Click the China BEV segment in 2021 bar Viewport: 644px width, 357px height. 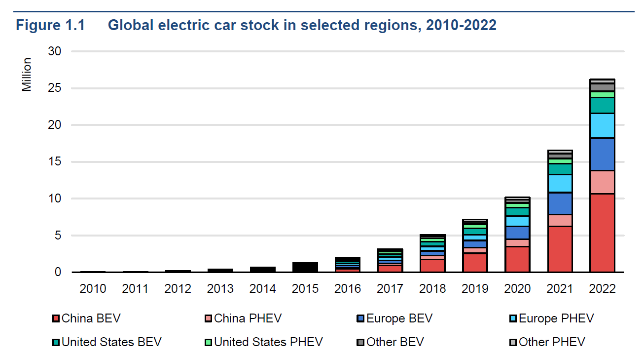560,249
